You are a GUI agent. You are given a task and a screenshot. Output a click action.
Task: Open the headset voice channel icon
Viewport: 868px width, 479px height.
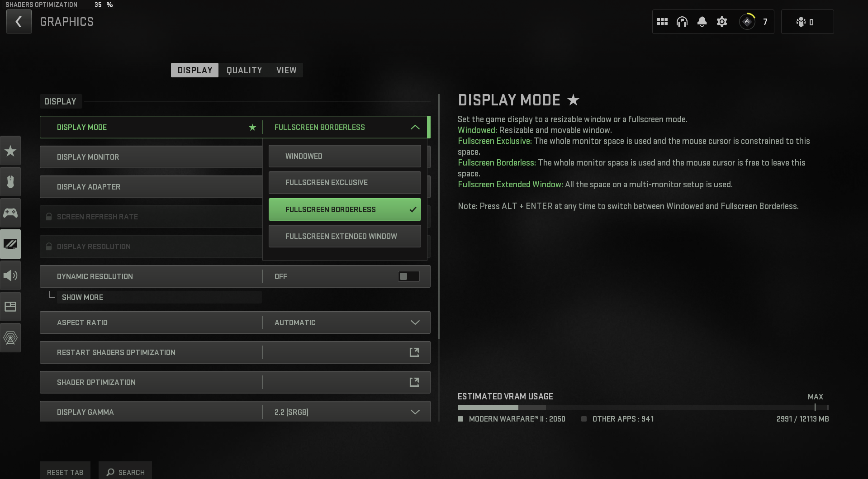click(x=682, y=22)
